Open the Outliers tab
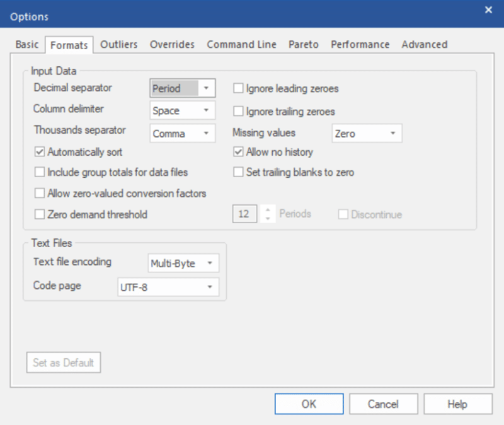 click(x=119, y=44)
